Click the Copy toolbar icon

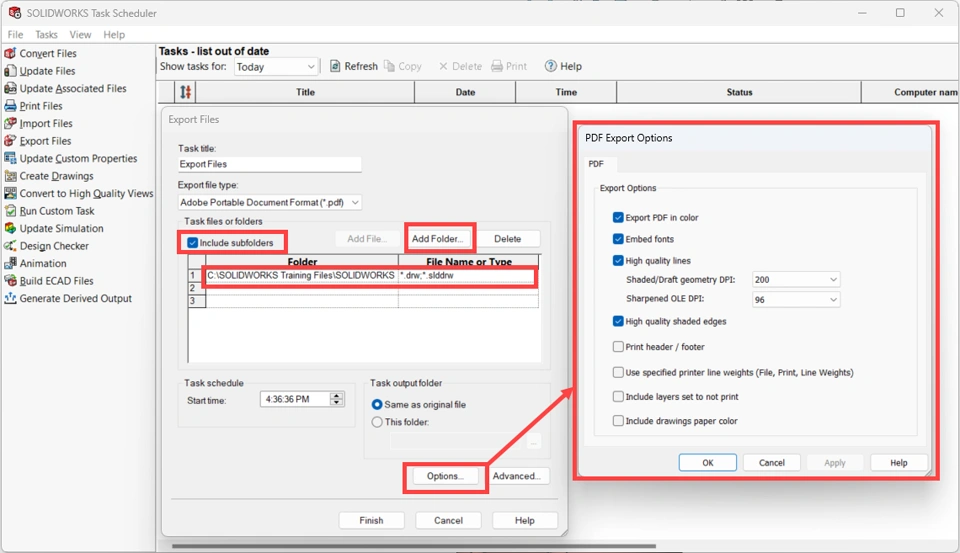click(x=389, y=66)
